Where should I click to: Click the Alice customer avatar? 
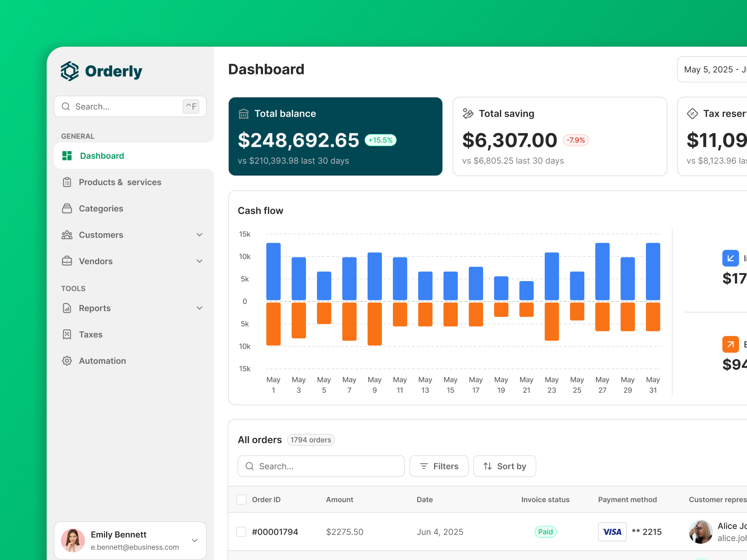(701, 532)
